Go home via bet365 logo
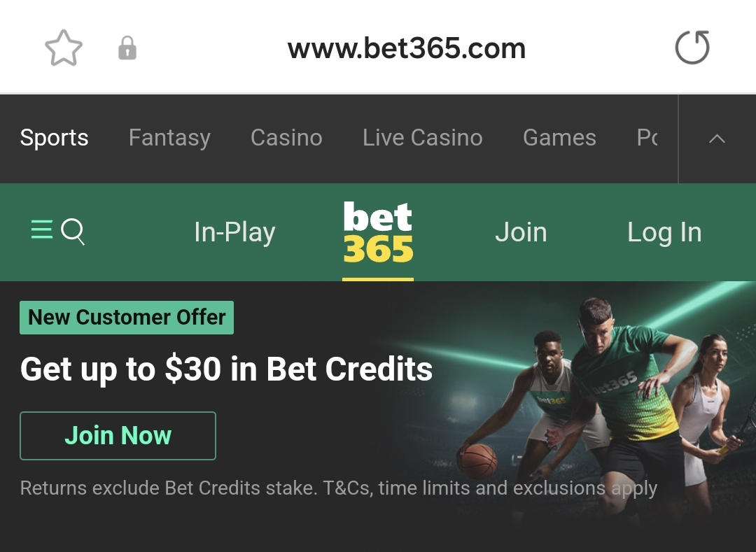The width and height of the screenshot is (756, 552). point(378,232)
